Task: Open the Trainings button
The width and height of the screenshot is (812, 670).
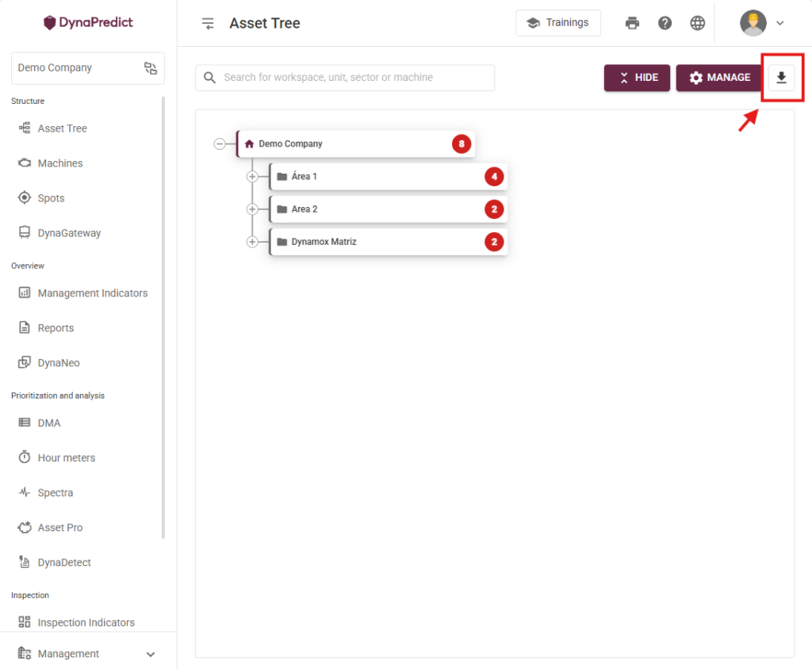Action: [x=558, y=23]
